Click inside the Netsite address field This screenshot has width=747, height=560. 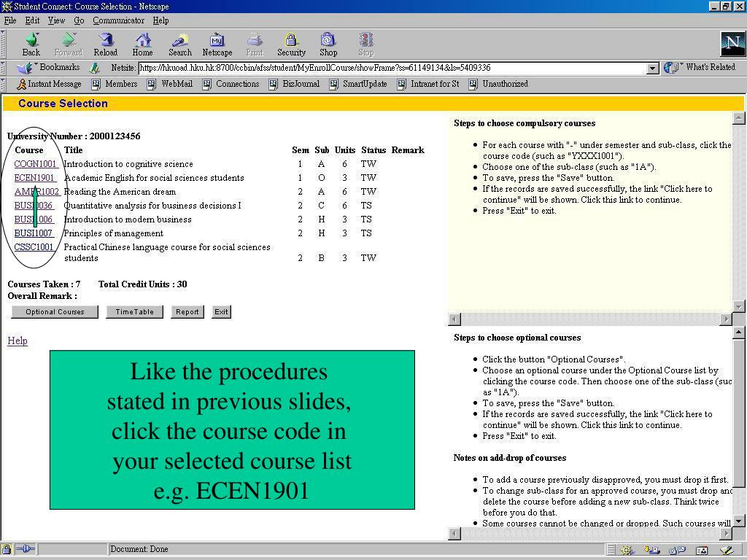click(x=392, y=68)
